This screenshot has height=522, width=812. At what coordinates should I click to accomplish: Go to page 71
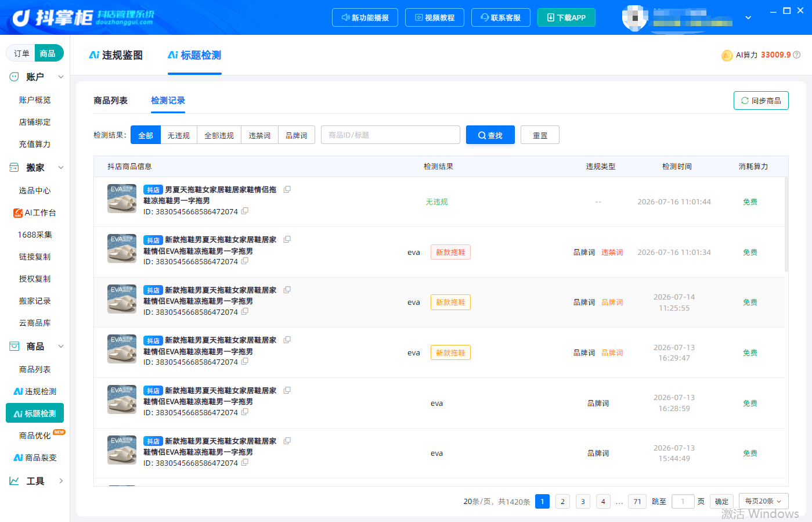click(637, 501)
